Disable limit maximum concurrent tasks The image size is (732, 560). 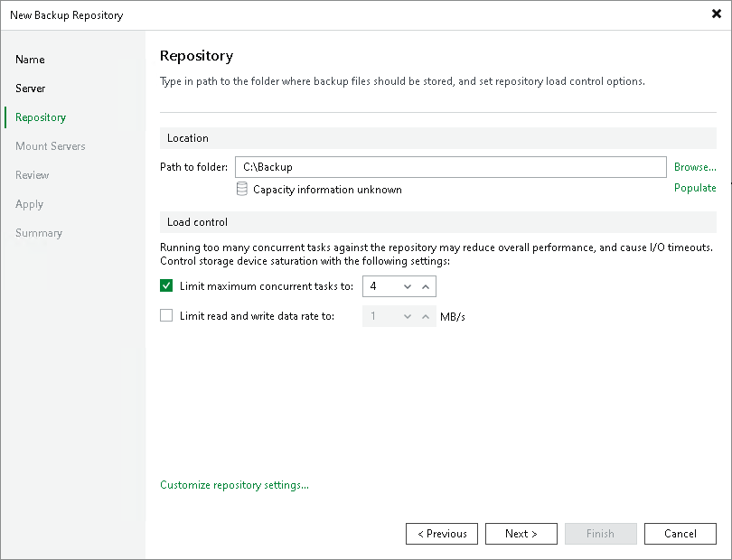(x=166, y=285)
